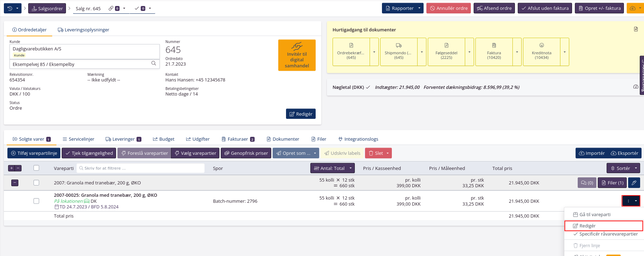Click the Vareparti filter text field

tap(140, 168)
